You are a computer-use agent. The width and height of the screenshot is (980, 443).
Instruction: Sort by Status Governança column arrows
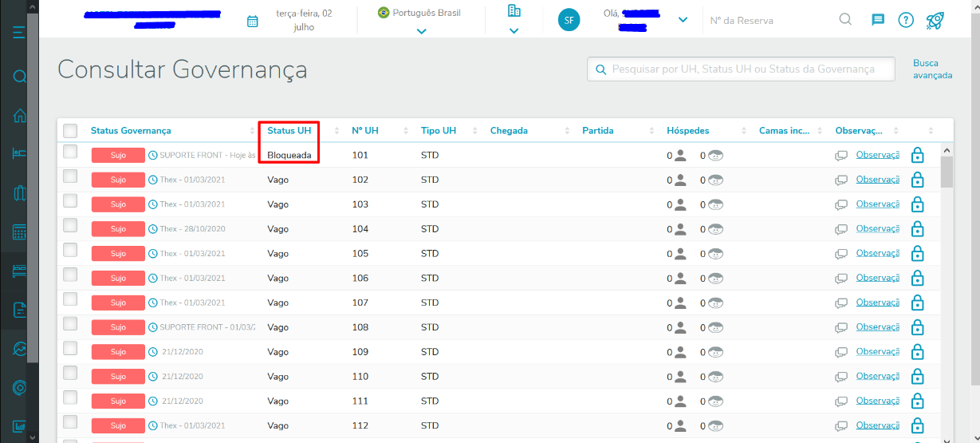point(252,131)
